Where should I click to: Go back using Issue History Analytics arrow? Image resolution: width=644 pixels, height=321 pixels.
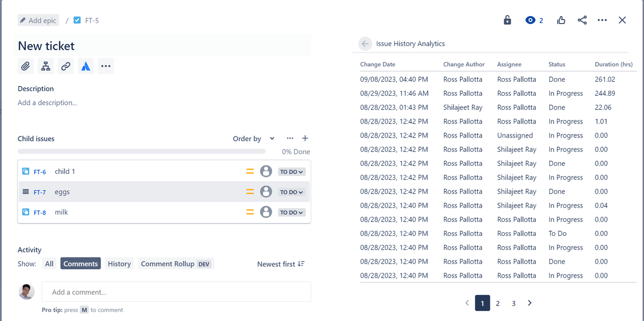(365, 44)
